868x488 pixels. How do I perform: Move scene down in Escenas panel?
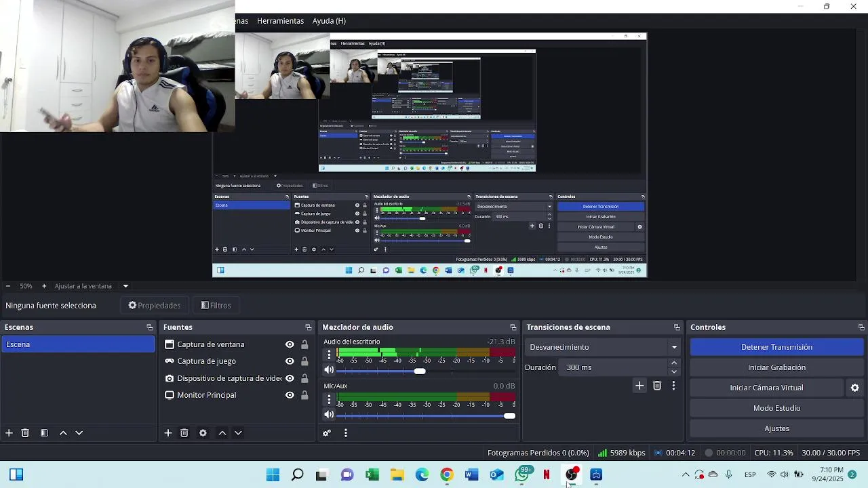79,433
